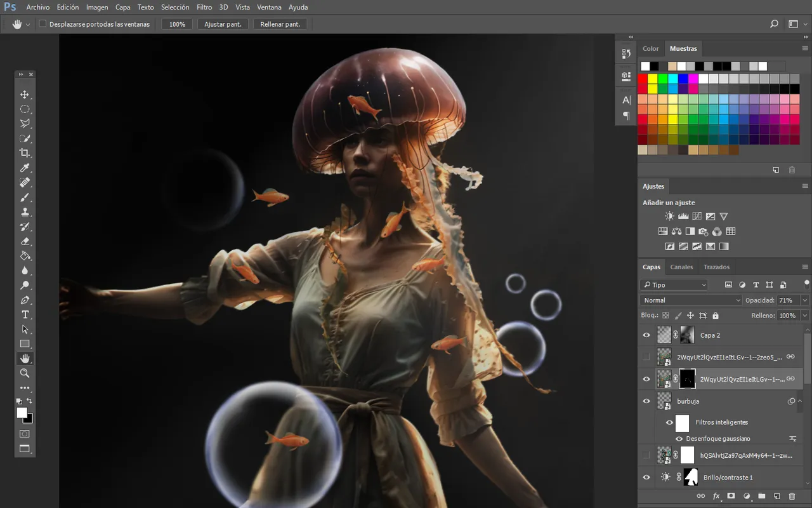Enable Desplazarse por todas las ventanas checkbox
This screenshot has height=508, width=812.
[43, 24]
